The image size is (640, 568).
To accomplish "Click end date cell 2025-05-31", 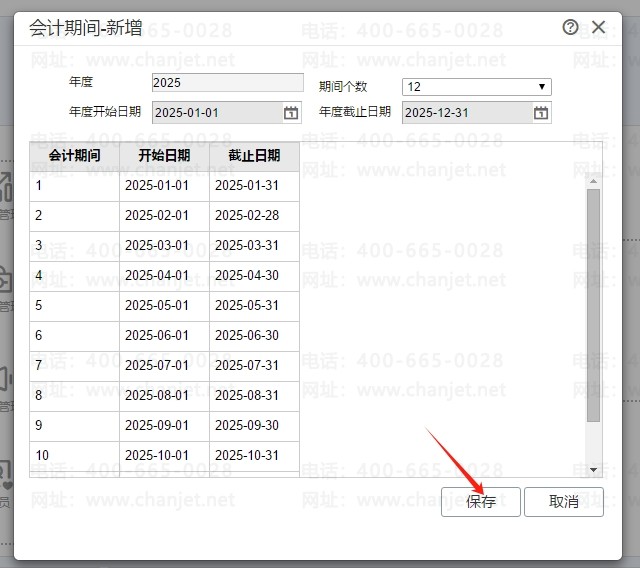I will [x=254, y=306].
